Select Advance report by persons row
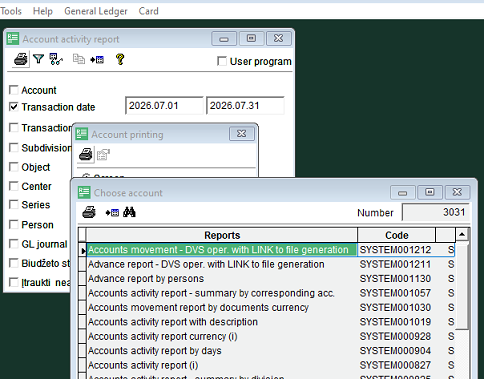Viewport: 484px width, 379px height. 222,279
